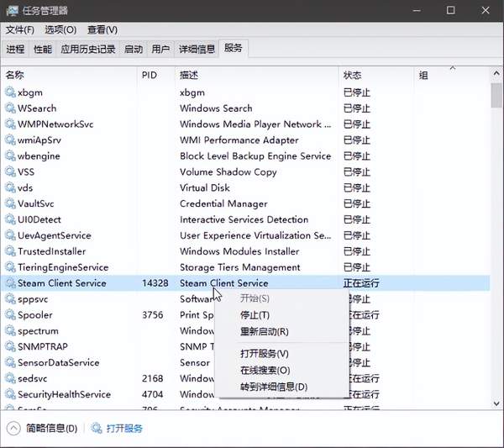Click the Task Manager app icon in title bar
Viewport: 504px width, 448px height.
[x=12, y=11]
